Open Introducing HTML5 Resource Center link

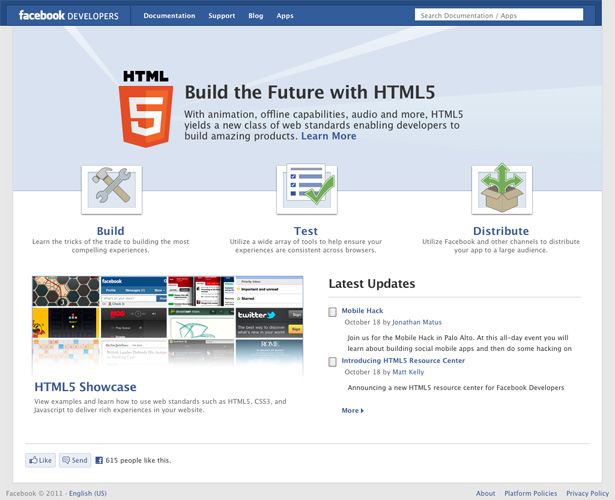pos(403,360)
